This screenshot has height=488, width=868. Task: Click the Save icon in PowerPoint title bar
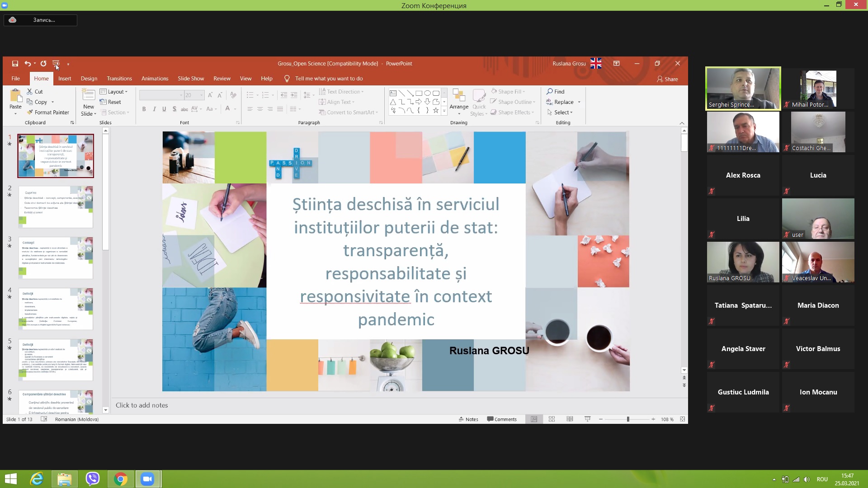click(15, 64)
